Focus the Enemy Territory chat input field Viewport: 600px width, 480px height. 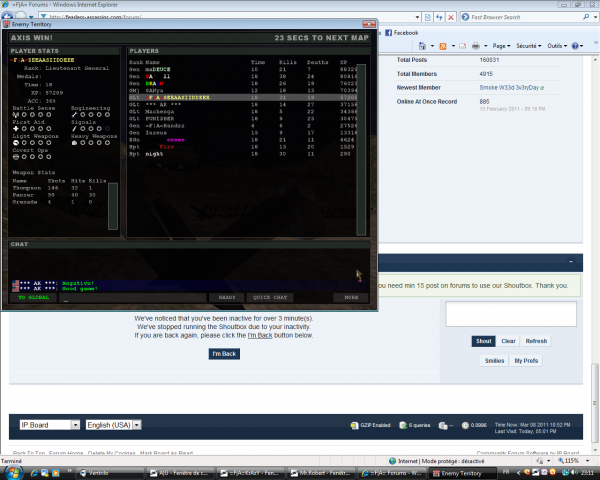click(x=133, y=298)
